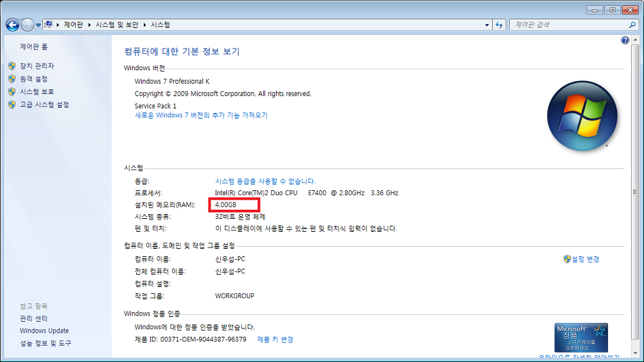Click the Service Pack 1 text
This screenshot has height=362, width=644.
[x=155, y=106]
